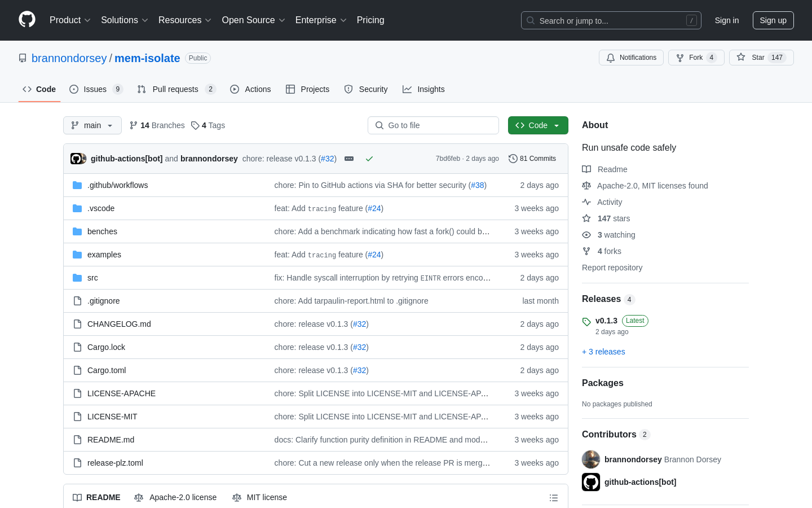Click the 4 forks link in About
Viewport: 812px width, 508px height.
602,251
